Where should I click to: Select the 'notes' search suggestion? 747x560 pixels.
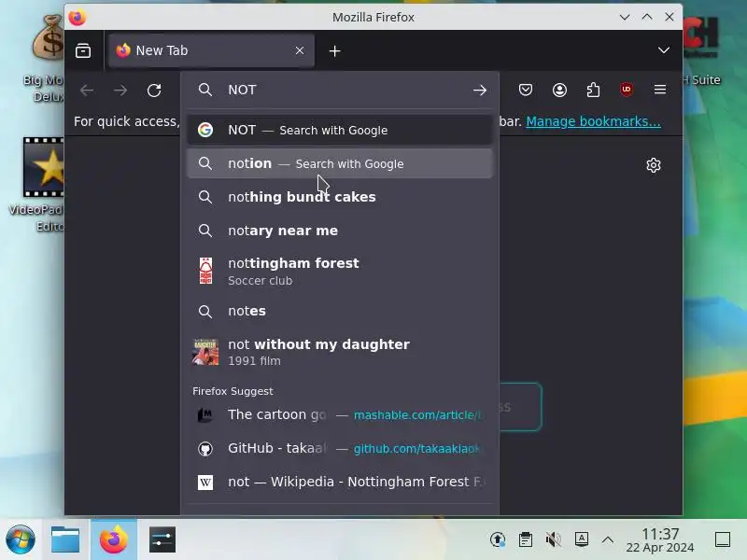point(340,311)
